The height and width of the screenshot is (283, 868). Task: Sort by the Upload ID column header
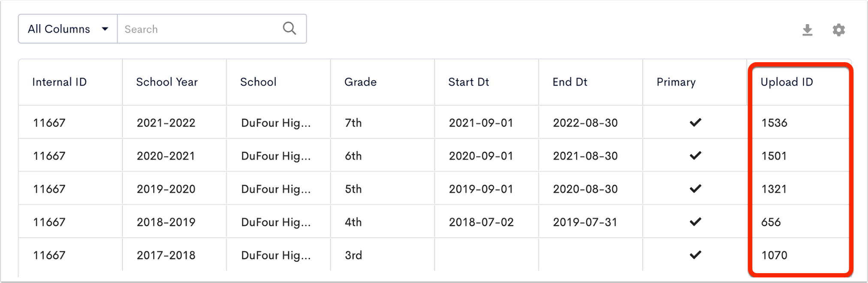[x=787, y=82]
